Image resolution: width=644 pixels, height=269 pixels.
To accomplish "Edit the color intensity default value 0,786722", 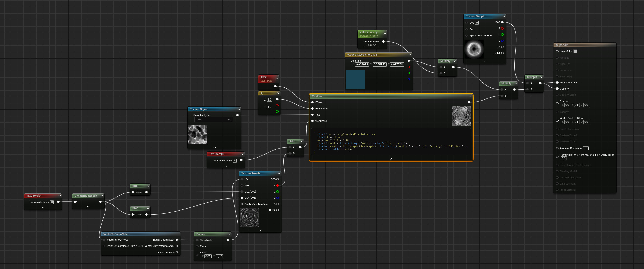I will [371, 45].
